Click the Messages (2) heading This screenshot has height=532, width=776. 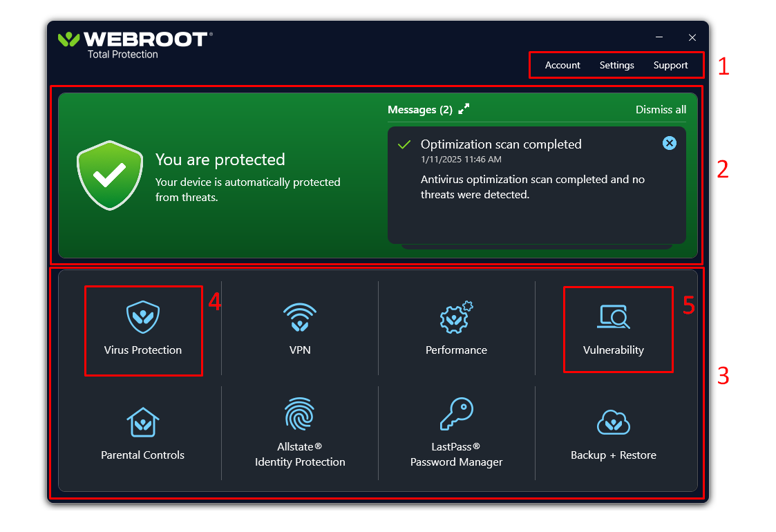coord(419,109)
